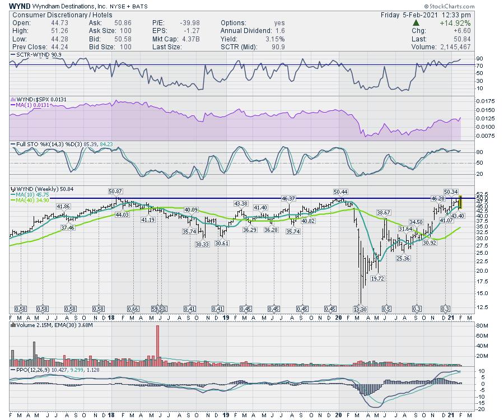Click the green up-arrow change indicator
Screen dimensions: 504x420
pyautogui.click(x=416, y=22)
